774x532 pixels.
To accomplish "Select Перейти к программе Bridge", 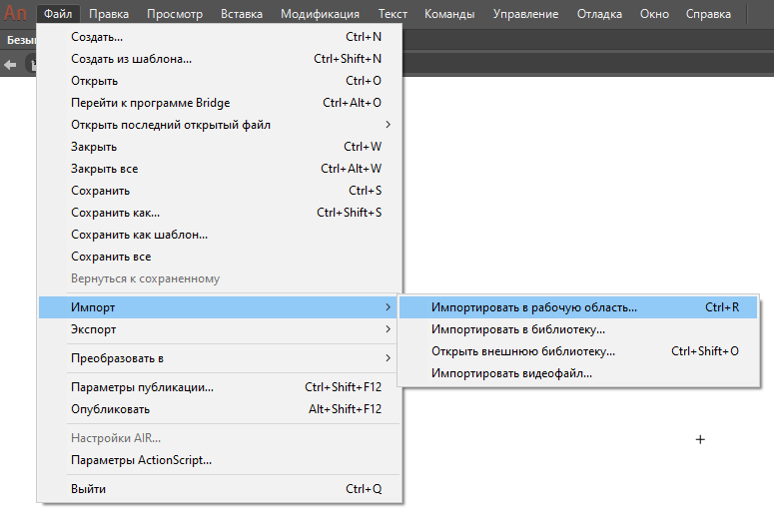I will (220, 103).
